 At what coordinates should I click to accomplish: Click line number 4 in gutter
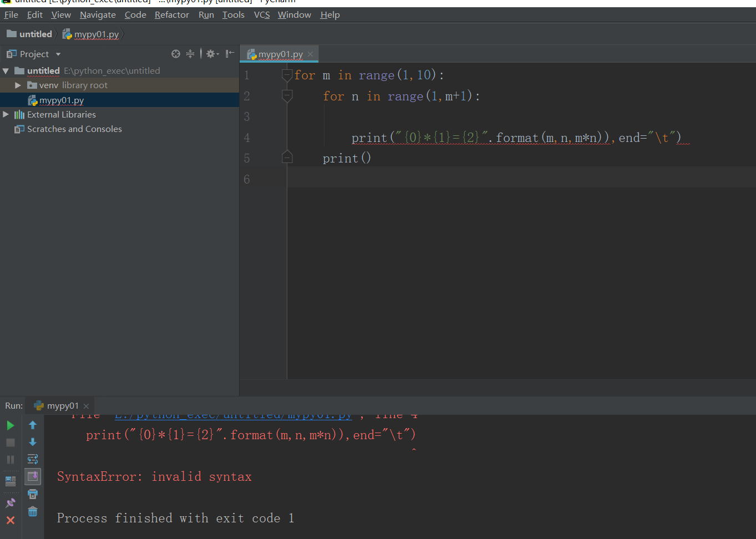point(247,138)
